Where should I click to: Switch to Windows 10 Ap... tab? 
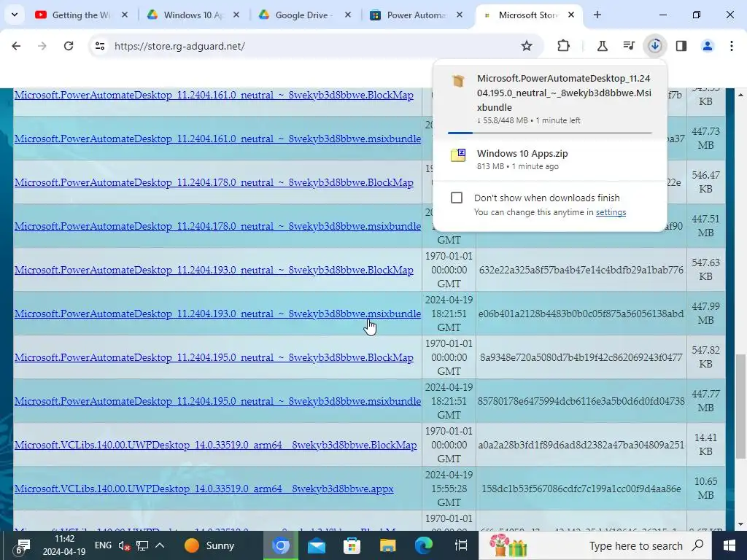tap(193, 15)
